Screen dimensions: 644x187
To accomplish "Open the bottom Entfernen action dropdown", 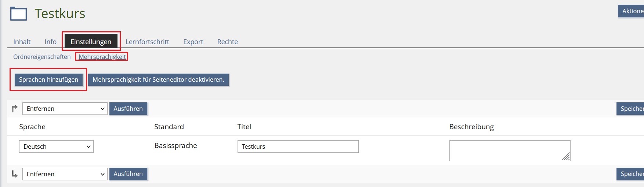I will click(x=65, y=174).
